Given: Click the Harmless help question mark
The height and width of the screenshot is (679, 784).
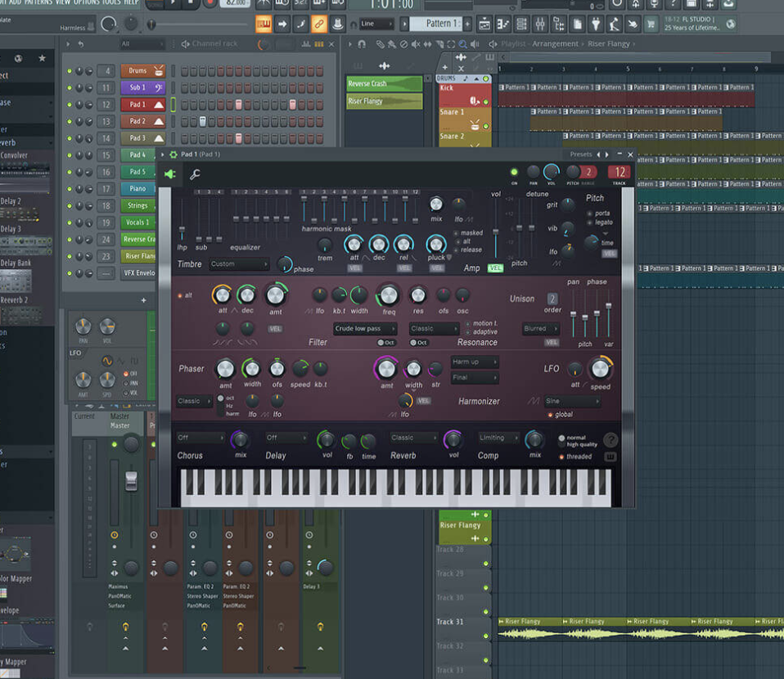Looking at the screenshot, I should tap(610, 440).
